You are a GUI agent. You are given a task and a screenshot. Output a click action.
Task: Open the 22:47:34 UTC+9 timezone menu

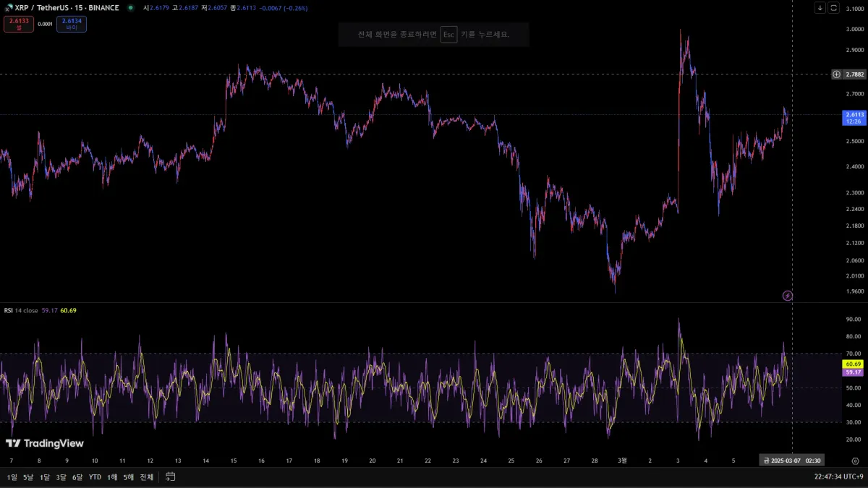(838, 477)
